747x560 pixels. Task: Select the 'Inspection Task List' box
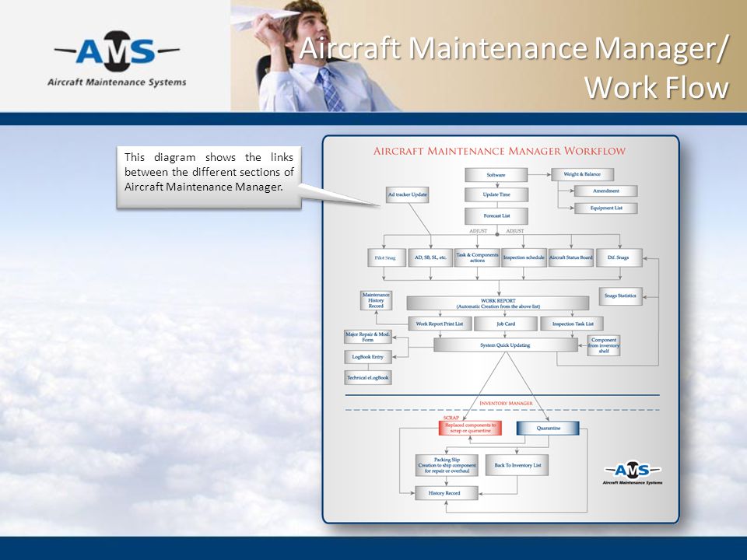(572, 324)
